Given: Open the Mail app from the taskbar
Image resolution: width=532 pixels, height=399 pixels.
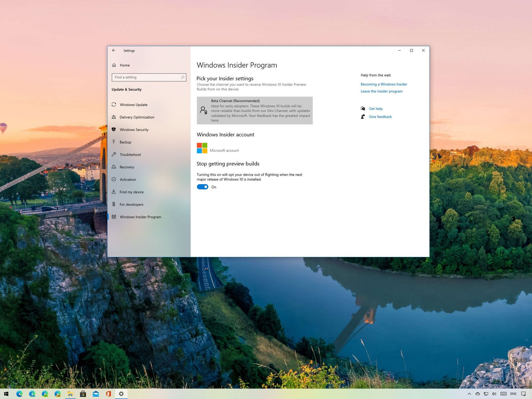Looking at the screenshot, I should pos(96,394).
